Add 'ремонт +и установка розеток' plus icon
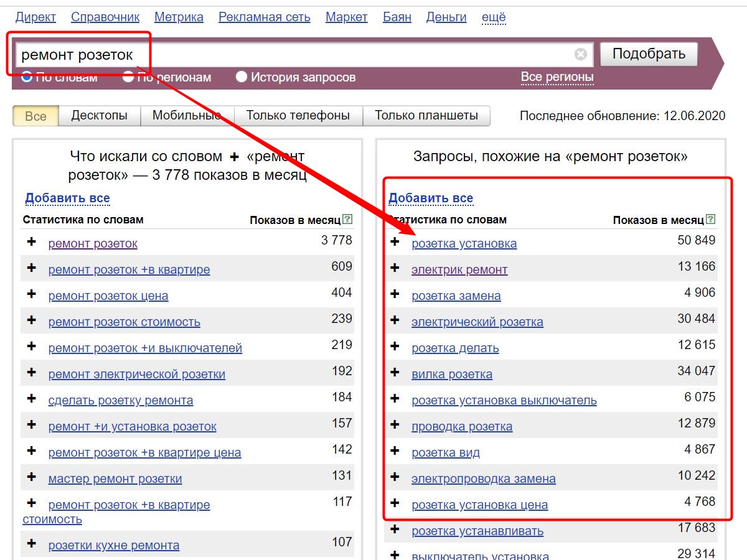The width and height of the screenshot is (747, 560). (x=32, y=425)
